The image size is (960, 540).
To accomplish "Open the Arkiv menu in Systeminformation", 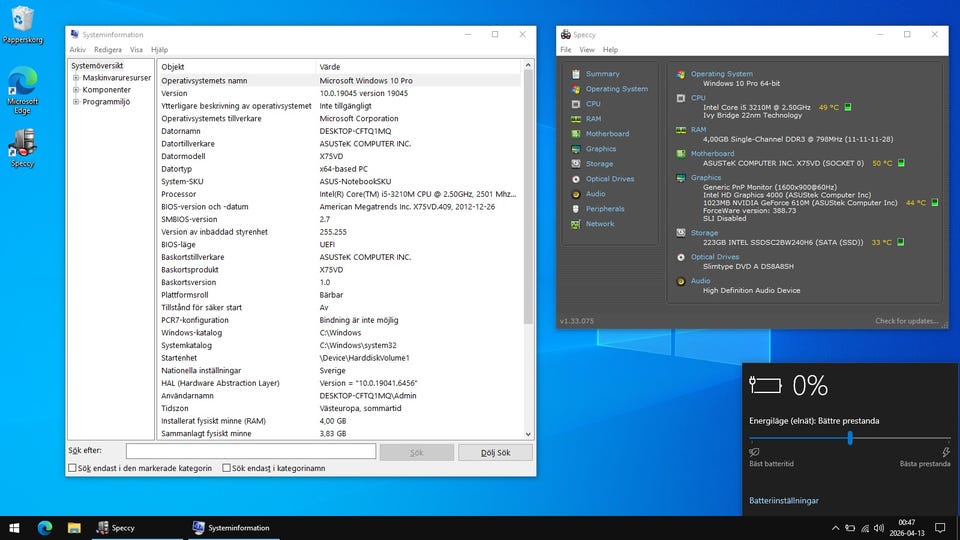I will [x=78, y=50].
